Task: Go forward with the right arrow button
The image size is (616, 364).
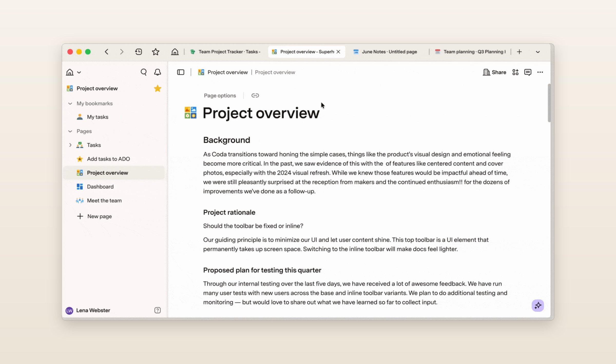Action: (x=122, y=52)
